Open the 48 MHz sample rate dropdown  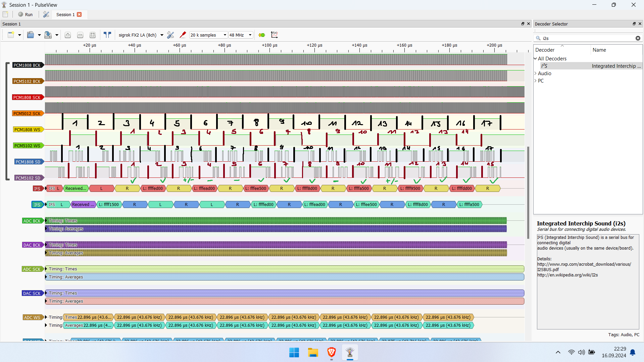[x=241, y=35]
